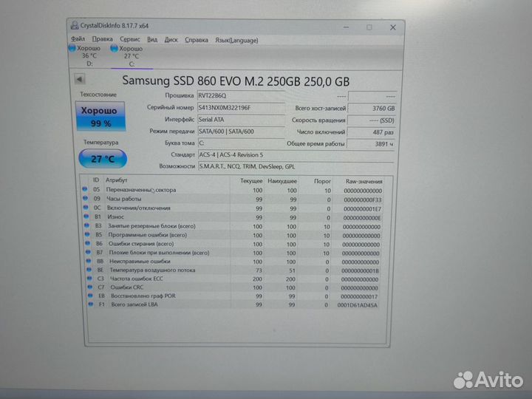Click the ACS-4 | ACS-4 Revision 5 standard field
Screen dimensions: 532x399
point(296,154)
